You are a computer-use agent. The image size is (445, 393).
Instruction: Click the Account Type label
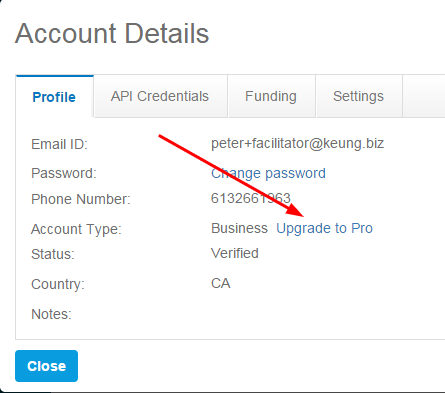point(76,229)
